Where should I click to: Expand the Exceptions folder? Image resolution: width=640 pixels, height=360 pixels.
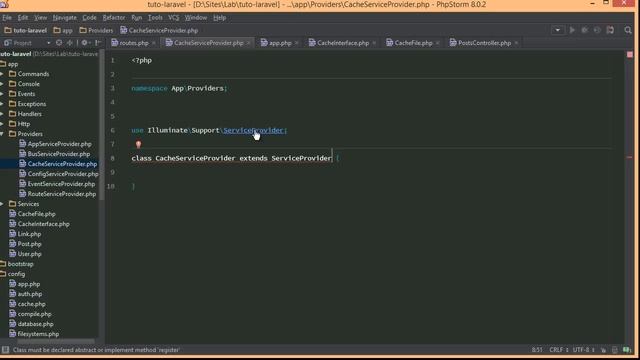[2, 104]
